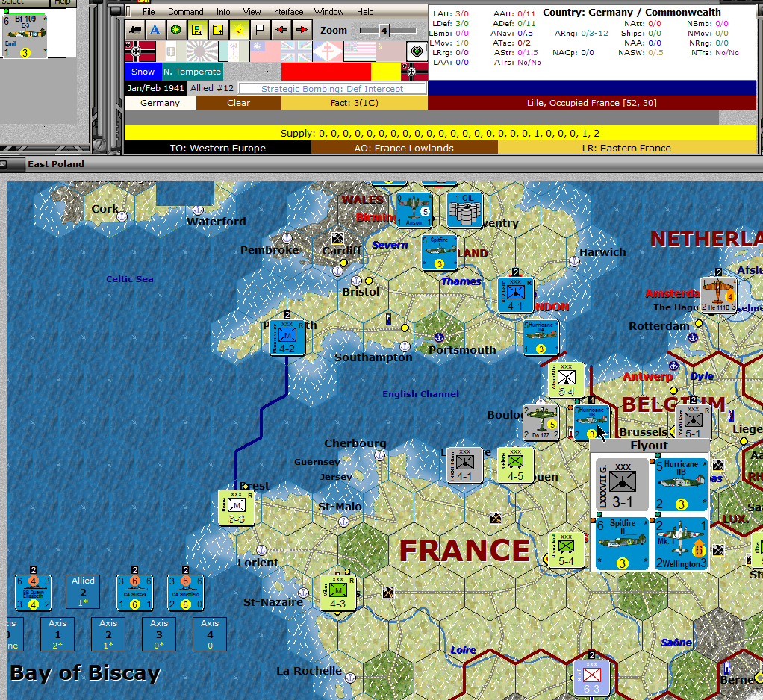The image size is (763, 700).
Task: Select the Anson aircraft counter on the map
Action: [x=414, y=210]
